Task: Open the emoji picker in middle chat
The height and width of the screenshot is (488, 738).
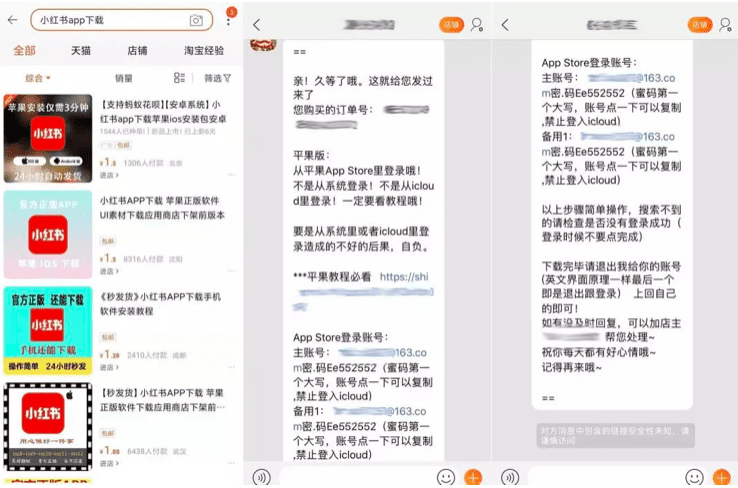Action: coord(446,477)
